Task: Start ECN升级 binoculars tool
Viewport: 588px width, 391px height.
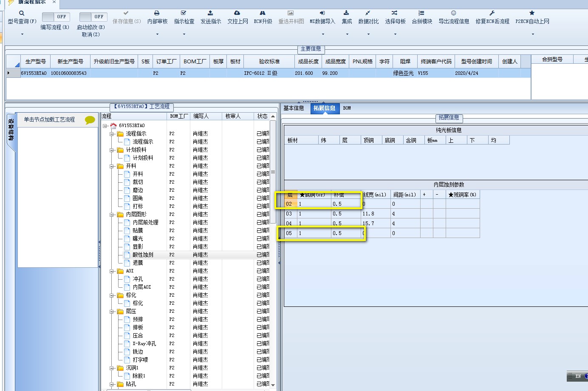Action: pos(263,13)
